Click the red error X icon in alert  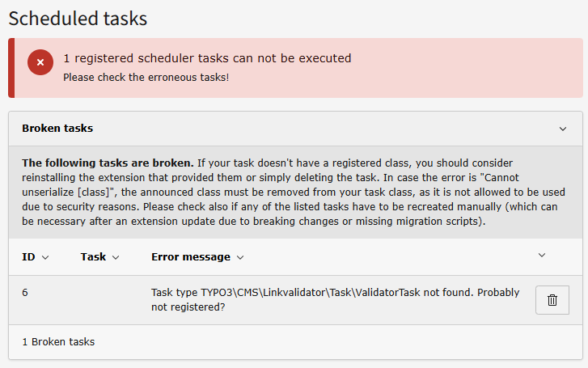point(40,62)
